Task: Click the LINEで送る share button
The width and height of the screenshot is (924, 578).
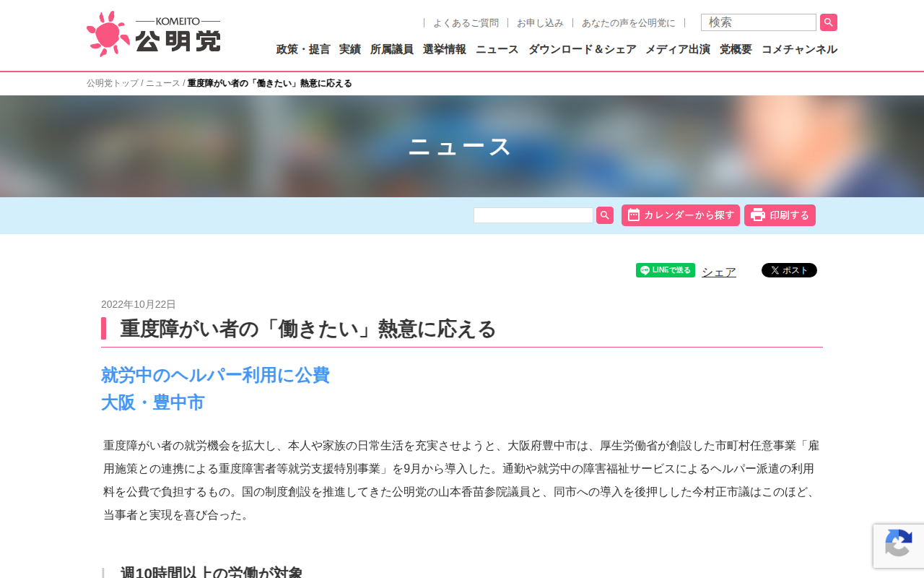Action: pos(666,270)
